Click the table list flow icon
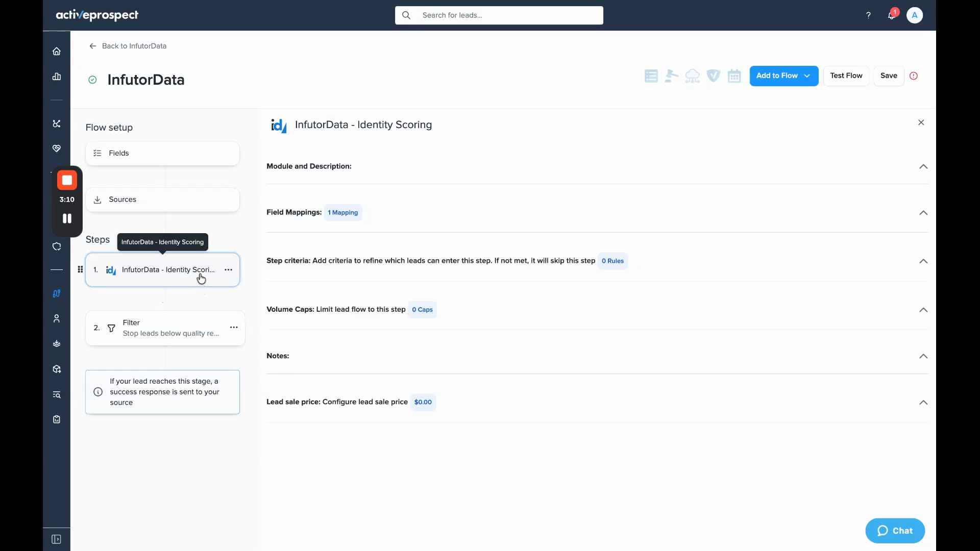 (x=651, y=76)
